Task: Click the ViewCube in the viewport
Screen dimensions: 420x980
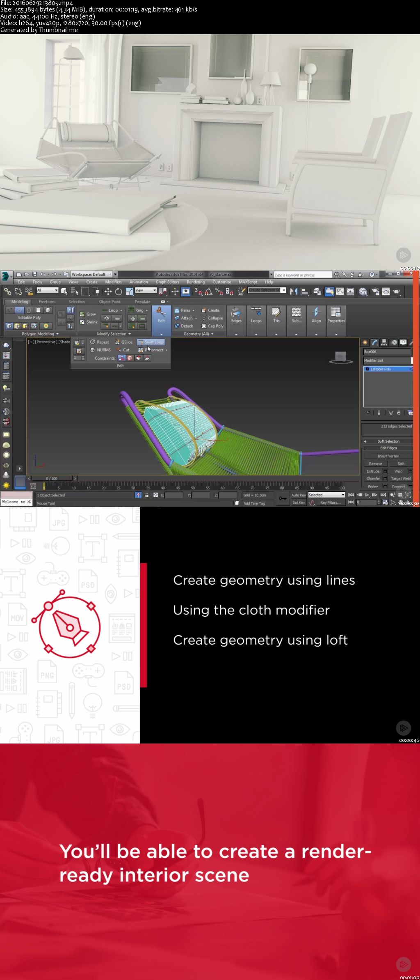Action: tap(340, 357)
